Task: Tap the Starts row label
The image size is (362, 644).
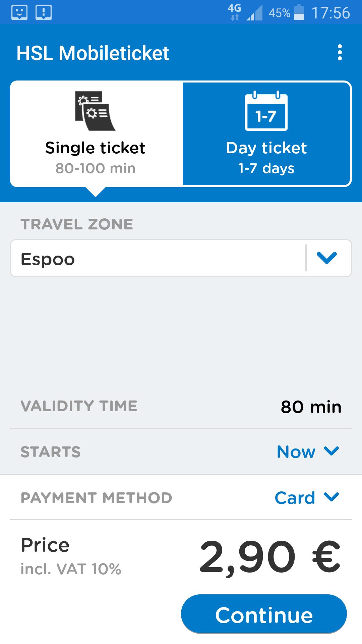Action: click(x=51, y=452)
